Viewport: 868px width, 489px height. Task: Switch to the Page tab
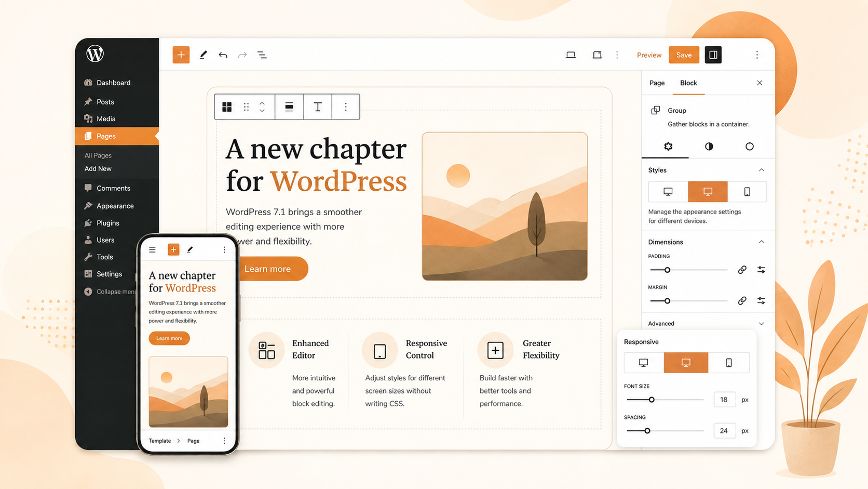[x=657, y=83]
